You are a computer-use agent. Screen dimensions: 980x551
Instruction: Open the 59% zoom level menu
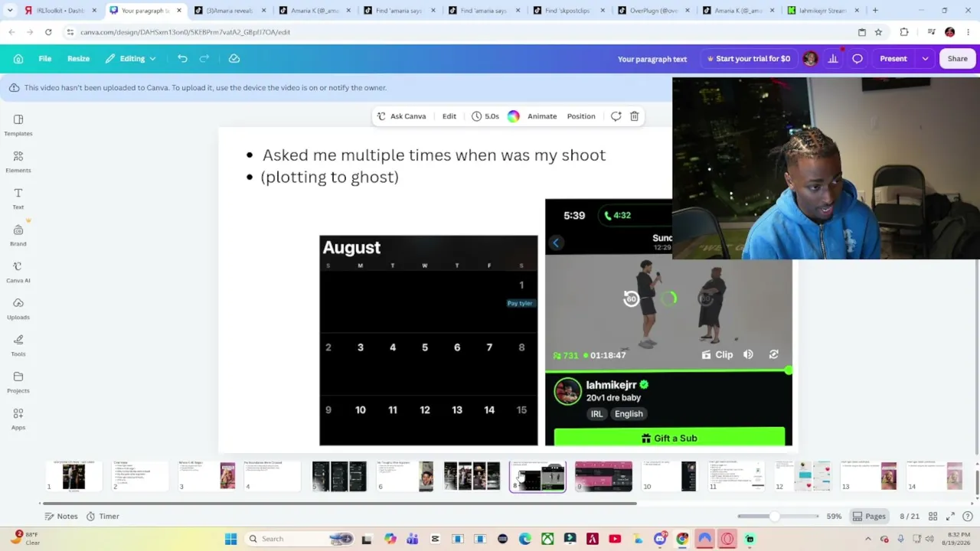coord(835,517)
